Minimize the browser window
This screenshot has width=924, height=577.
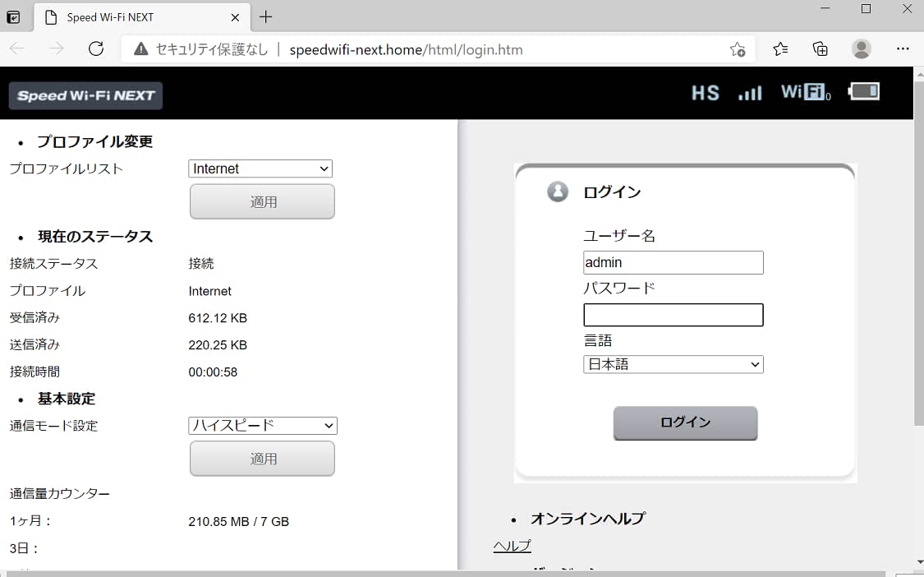pos(825,9)
